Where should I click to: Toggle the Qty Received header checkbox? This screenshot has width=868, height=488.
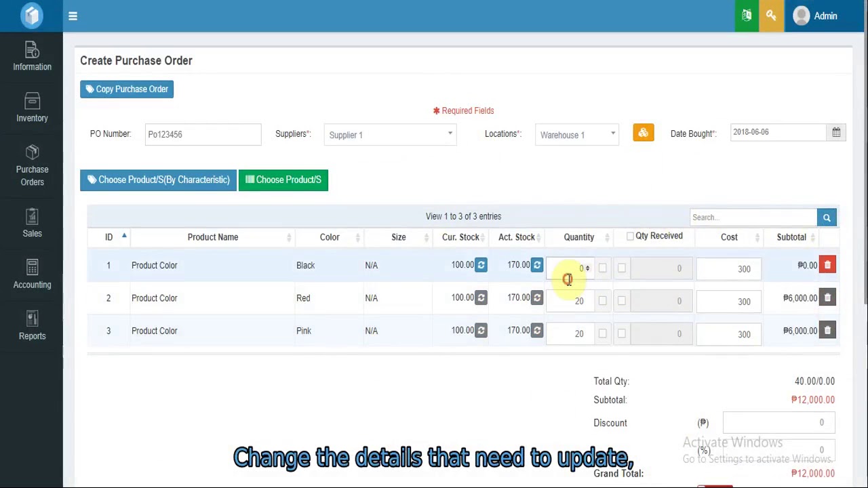pos(630,236)
